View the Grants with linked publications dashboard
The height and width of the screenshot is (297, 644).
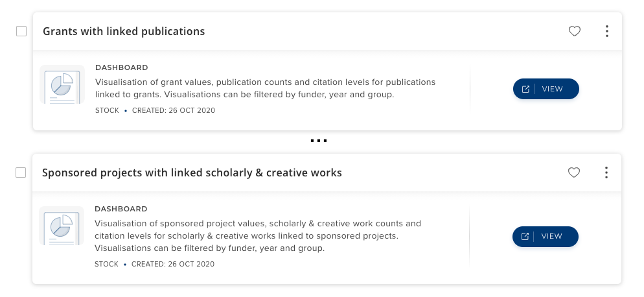point(546,89)
